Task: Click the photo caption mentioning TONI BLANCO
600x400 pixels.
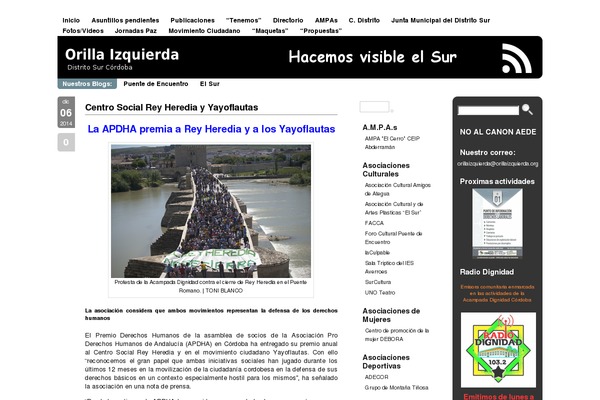Action: point(211,286)
